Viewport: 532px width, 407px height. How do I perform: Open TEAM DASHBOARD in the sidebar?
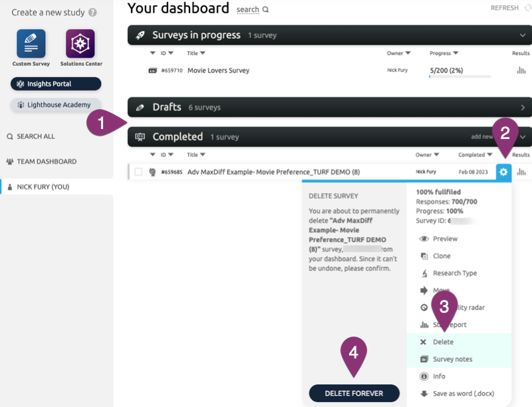point(46,162)
